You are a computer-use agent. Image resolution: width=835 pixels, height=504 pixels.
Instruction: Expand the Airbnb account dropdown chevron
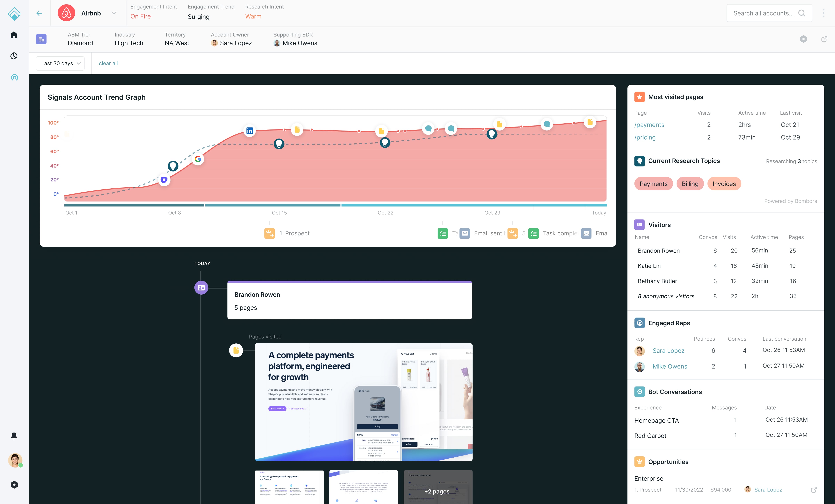(114, 13)
